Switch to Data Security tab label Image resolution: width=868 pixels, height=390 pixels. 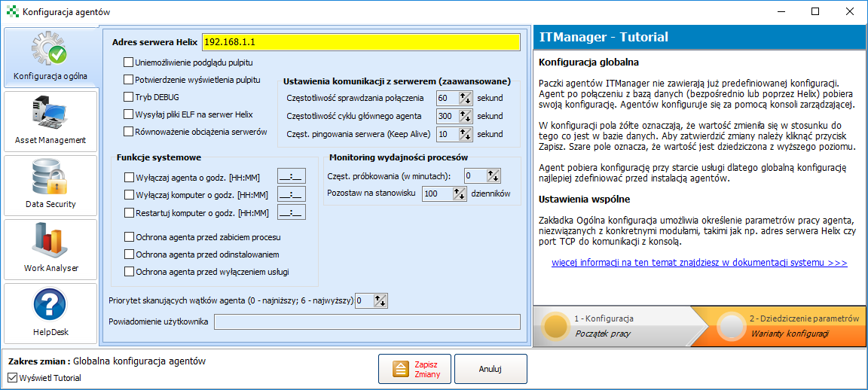point(50,204)
